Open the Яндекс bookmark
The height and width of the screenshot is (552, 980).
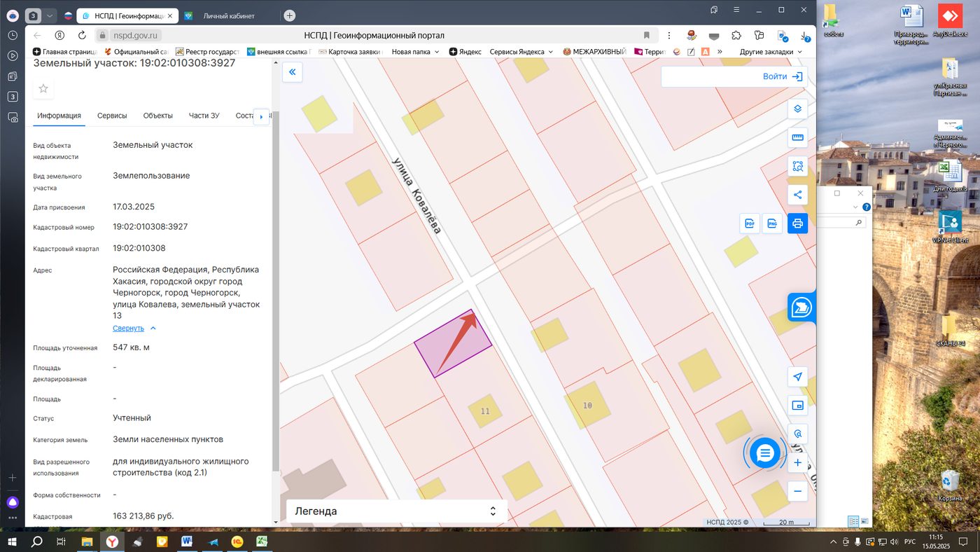(x=465, y=51)
